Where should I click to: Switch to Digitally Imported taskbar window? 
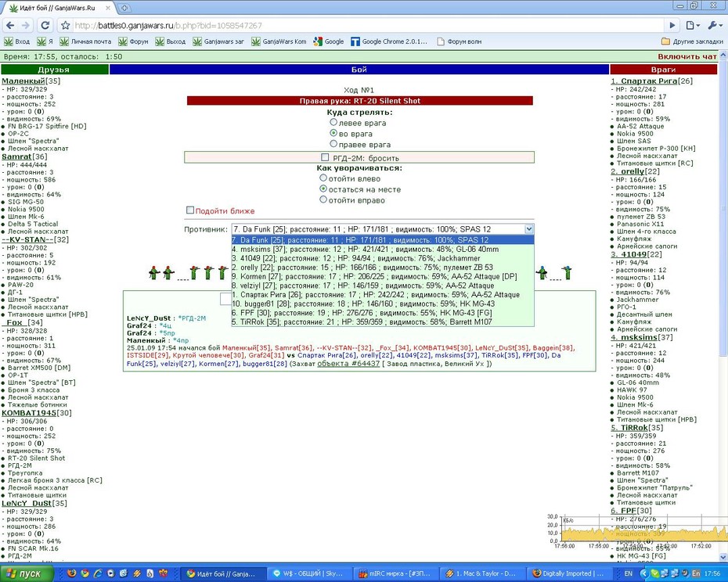tap(568, 573)
